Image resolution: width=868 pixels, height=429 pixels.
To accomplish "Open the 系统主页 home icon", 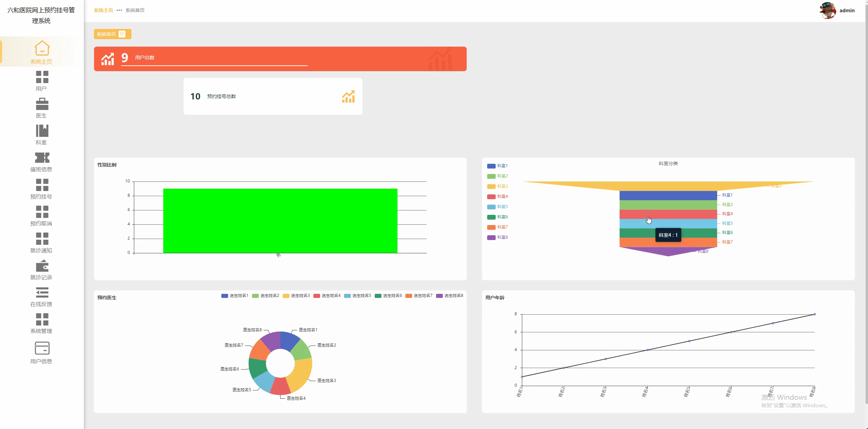I will (42, 48).
